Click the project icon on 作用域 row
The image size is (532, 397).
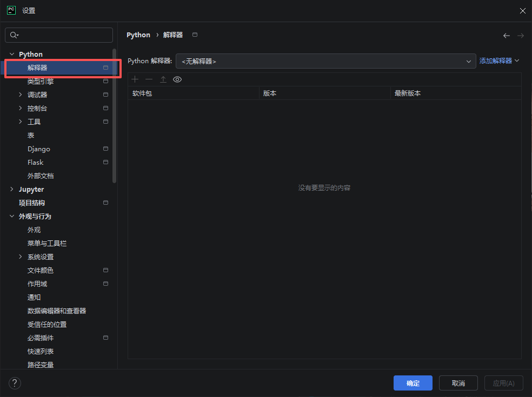pyautogui.click(x=105, y=284)
